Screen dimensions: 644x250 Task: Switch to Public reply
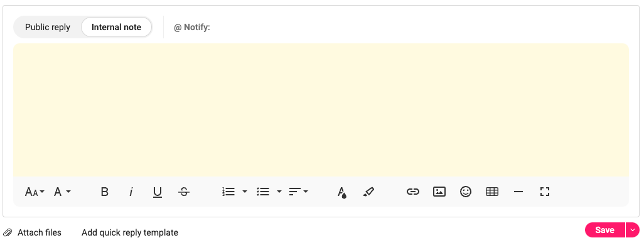click(48, 27)
